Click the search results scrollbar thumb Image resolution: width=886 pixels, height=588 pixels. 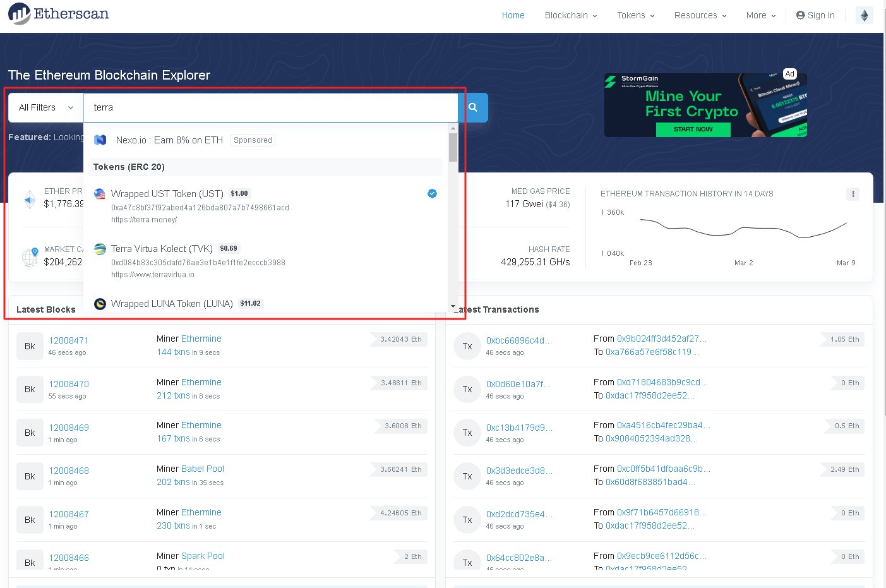point(453,148)
